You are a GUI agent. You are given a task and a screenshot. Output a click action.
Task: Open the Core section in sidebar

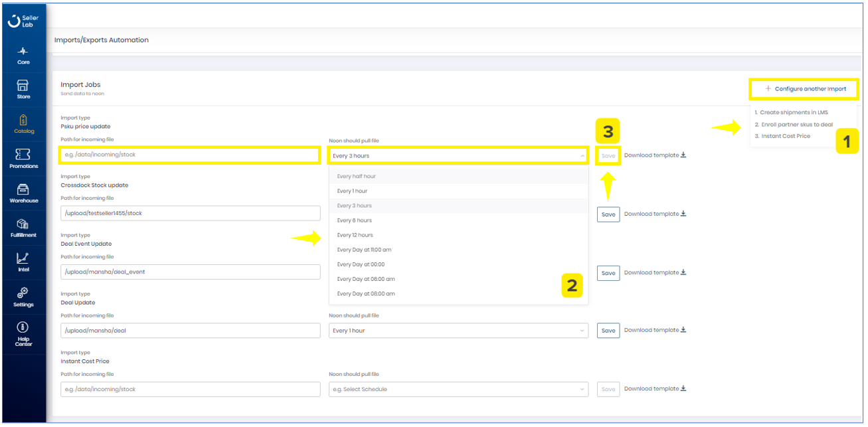click(x=23, y=55)
